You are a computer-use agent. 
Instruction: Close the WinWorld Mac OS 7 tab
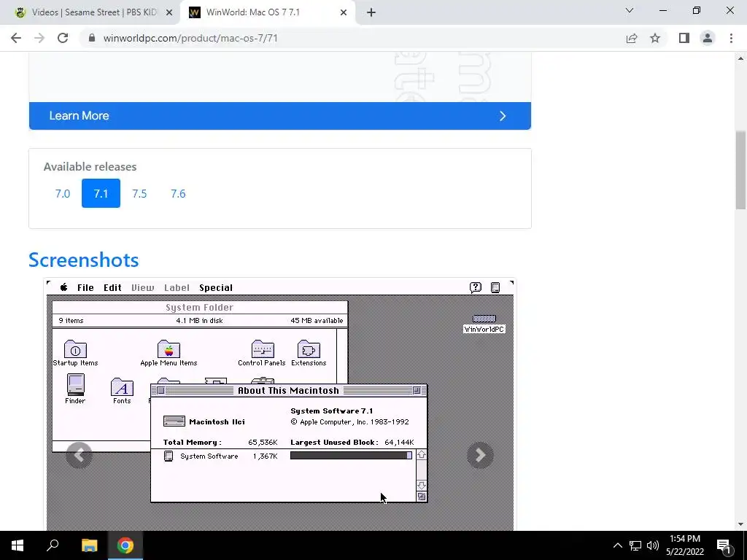tap(343, 12)
